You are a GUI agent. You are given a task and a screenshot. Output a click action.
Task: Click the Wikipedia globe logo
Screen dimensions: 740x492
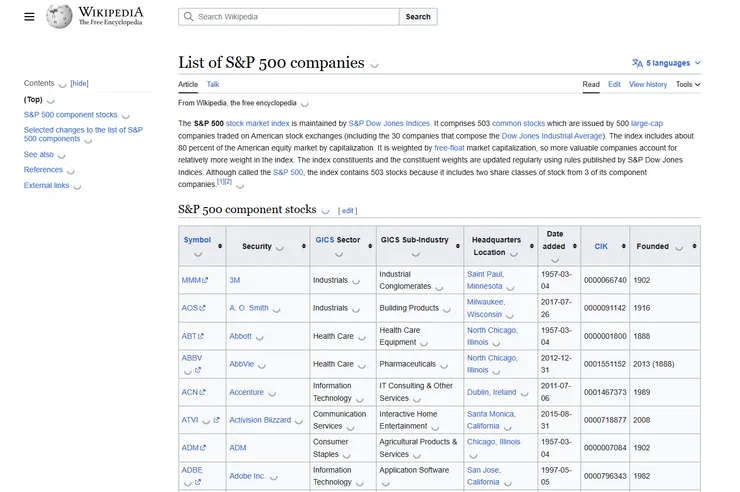(59, 17)
